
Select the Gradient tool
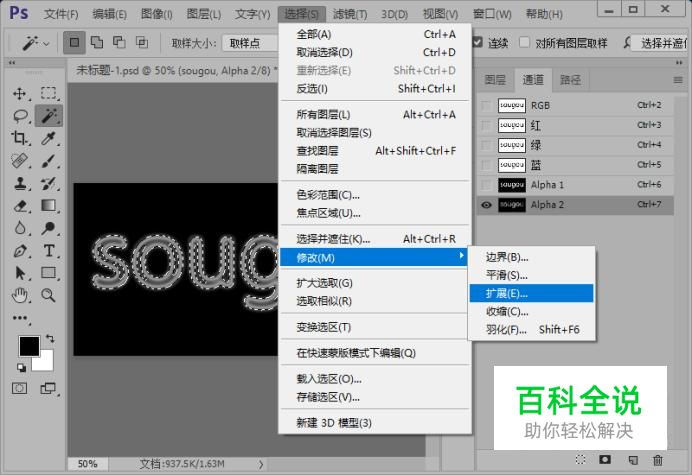(x=49, y=206)
